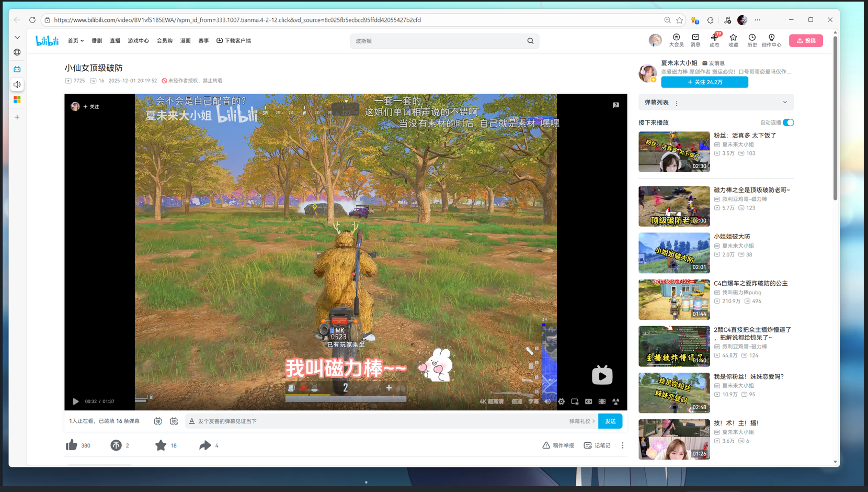Open 弹幕礼仪 etiquette link
This screenshot has height=492, width=868.
tap(582, 421)
